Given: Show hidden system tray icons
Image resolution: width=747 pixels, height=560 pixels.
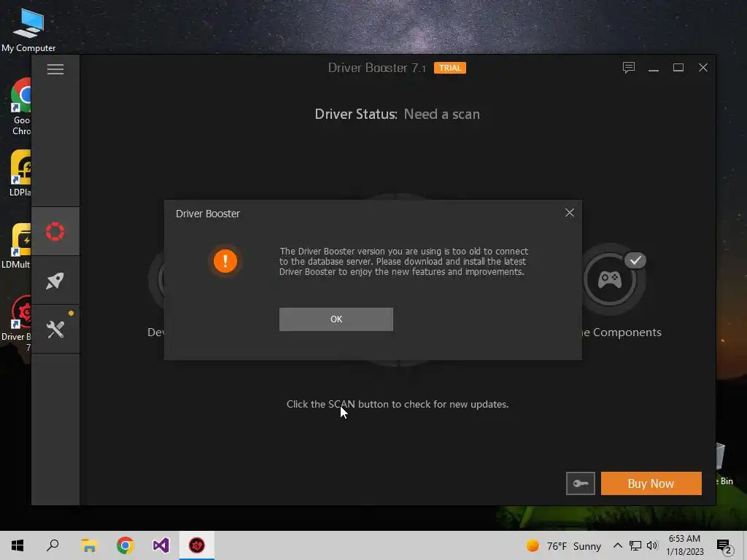Looking at the screenshot, I should point(617,545).
